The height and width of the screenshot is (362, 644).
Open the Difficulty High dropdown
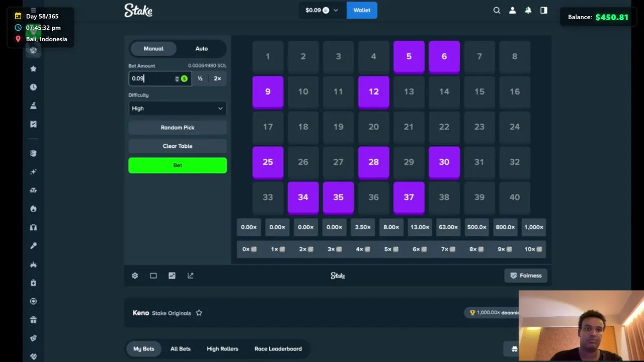coord(177,108)
